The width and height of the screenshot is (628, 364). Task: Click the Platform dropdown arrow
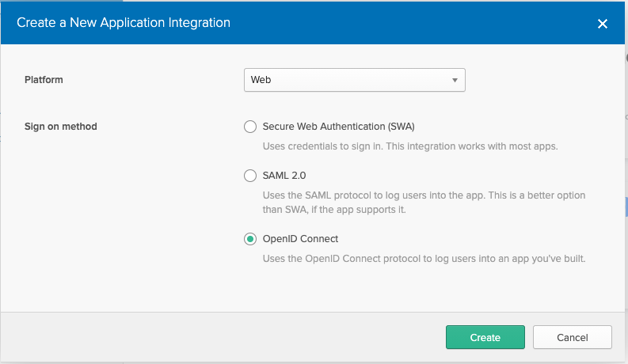[455, 80]
